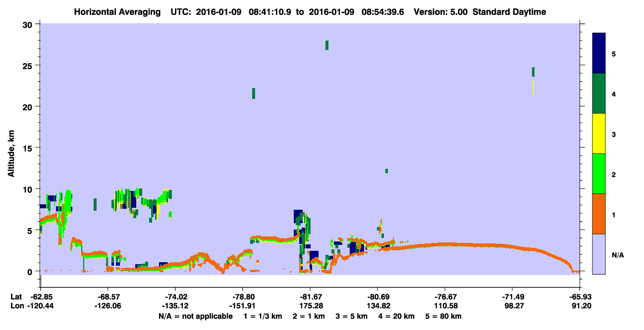The height and width of the screenshot is (330, 644).
Task: Click the latitude value -62.85
Action: click(40, 297)
